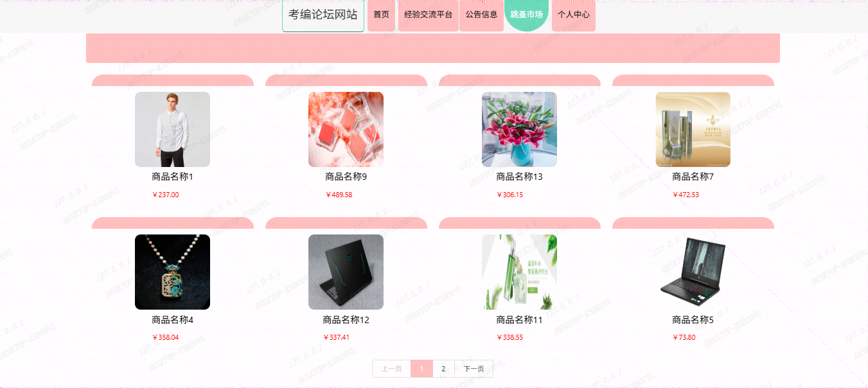View the lily flower vase thumbnail
This screenshot has width=868, height=388.
tap(519, 129)
